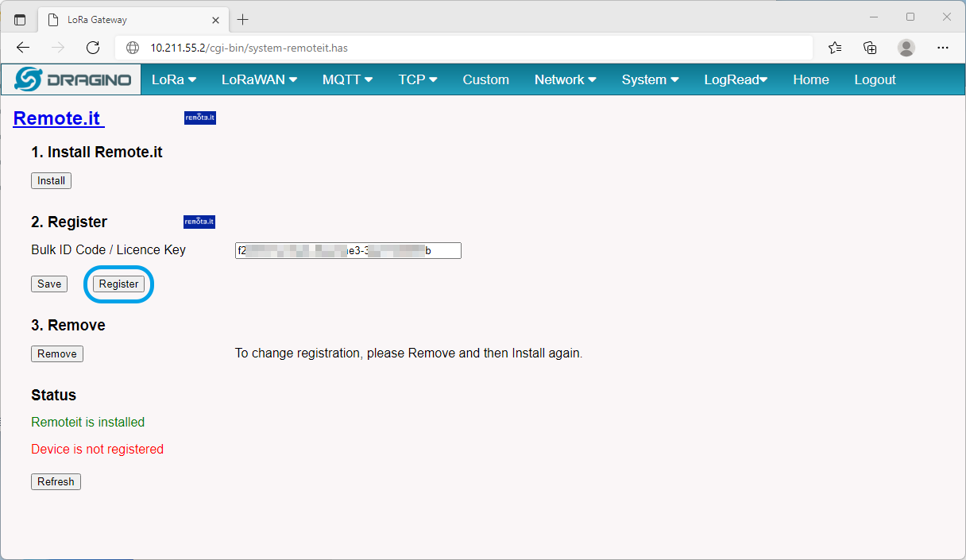Click the browser address bar URL

(x=249, y=48)
